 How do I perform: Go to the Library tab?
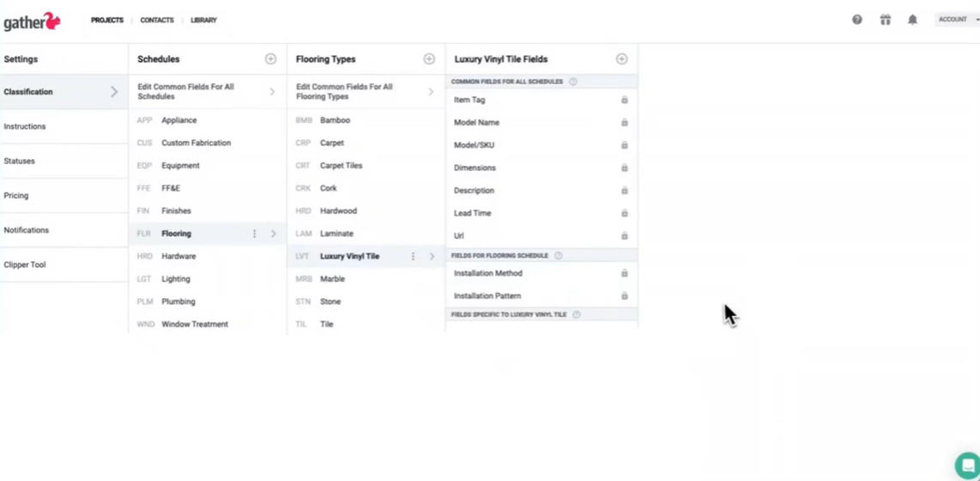click(x=203, y=20)
